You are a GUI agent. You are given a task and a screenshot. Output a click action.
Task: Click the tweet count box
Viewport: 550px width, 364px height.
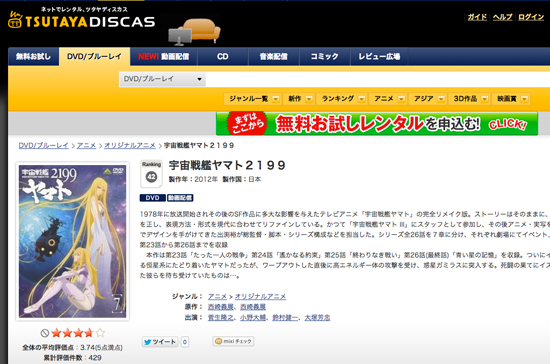pyautogui.click(x=185, y=342)
